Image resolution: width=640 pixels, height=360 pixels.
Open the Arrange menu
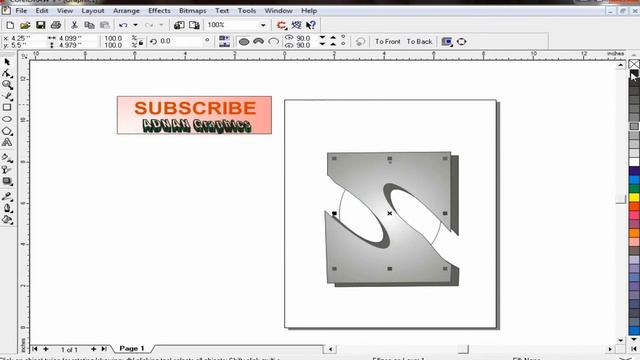click(126, 11)
